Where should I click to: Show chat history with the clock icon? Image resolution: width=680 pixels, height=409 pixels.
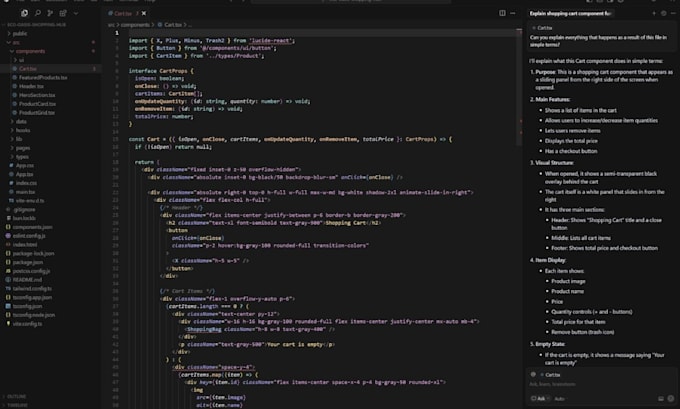coord(664,13)
